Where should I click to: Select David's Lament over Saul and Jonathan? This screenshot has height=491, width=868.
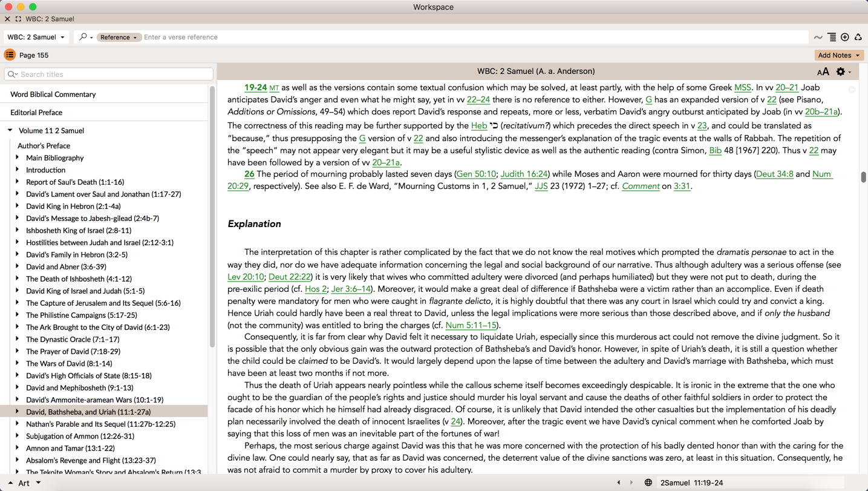103,194
